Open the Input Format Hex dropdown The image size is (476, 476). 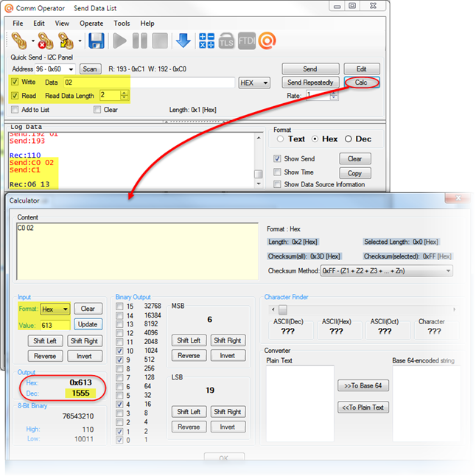[55, 309]
